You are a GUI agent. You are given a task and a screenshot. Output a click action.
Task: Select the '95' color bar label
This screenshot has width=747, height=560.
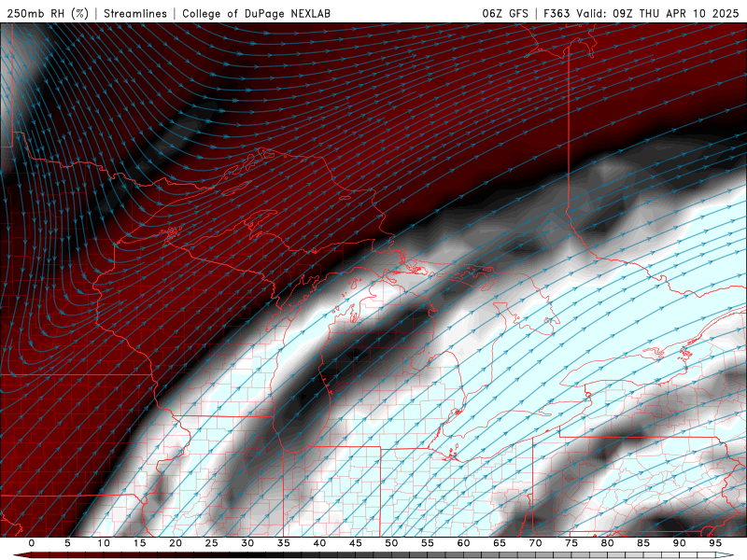(715, 543)
